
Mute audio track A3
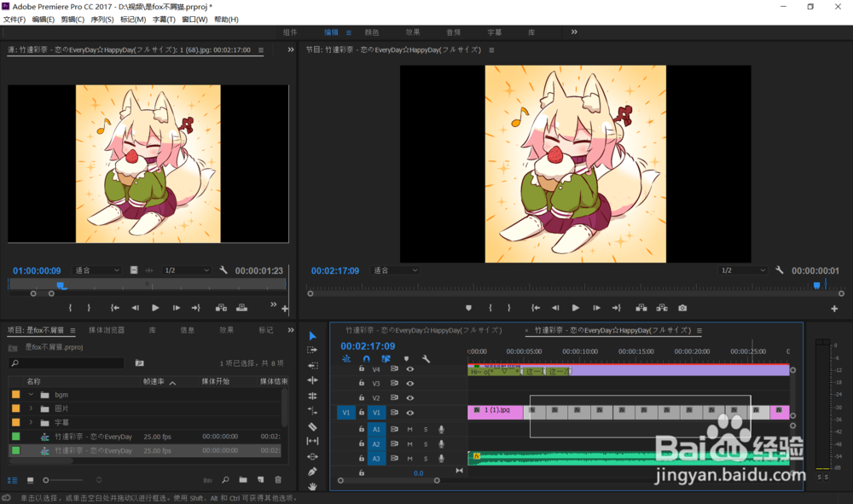click(x=409, y=459)
